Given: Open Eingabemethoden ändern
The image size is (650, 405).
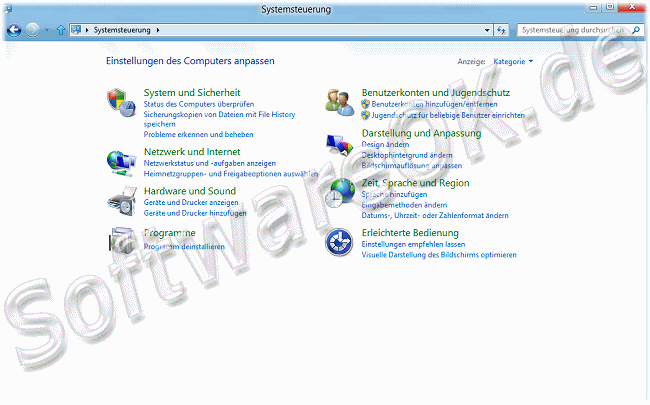Looking at the screenshot, I should [404, 205].
